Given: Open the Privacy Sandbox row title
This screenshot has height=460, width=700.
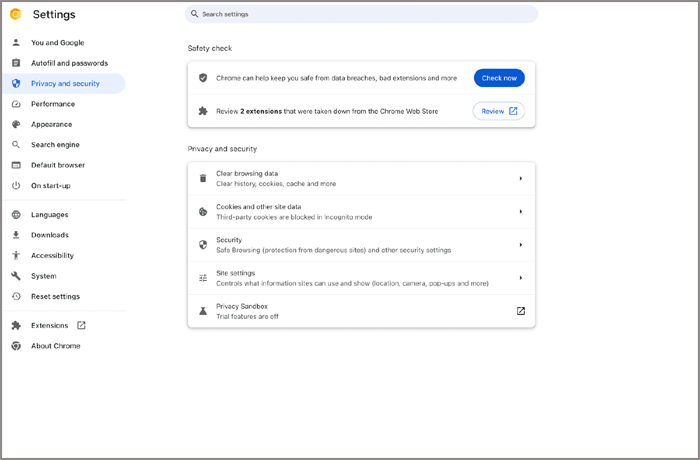Looking at the screenshot, I should pos(242,306).
